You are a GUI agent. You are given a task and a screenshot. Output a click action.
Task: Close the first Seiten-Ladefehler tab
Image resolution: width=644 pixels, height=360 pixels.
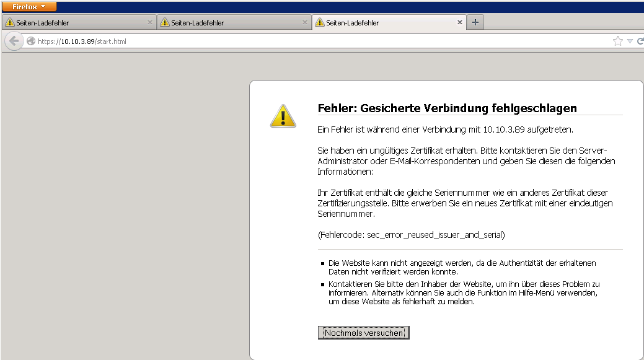pyautogui.click(x=149, y=22)
